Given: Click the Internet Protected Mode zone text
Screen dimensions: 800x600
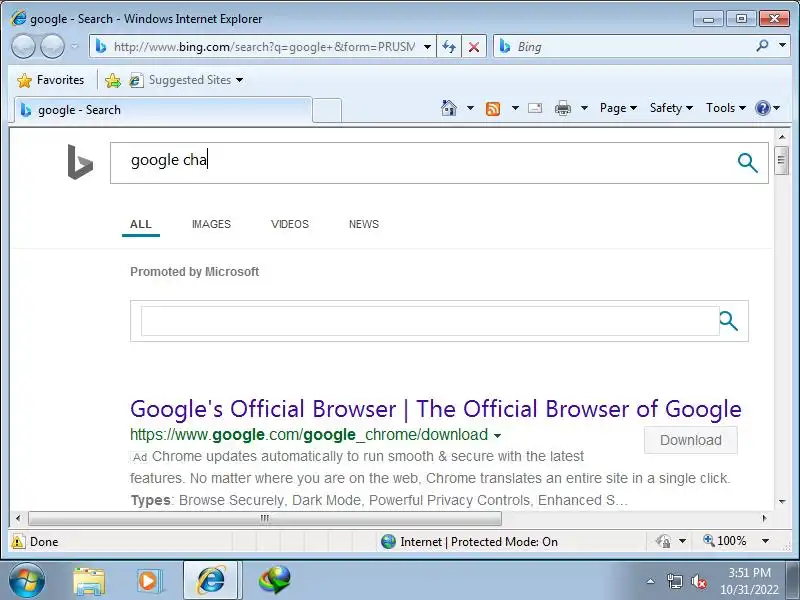Looking at the screenshot, I should coord(479,542).
